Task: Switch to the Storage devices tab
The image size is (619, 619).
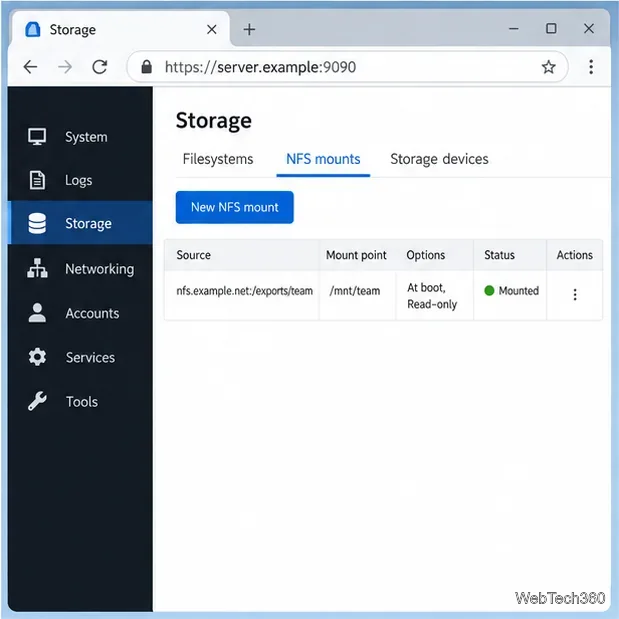Action: (x=439, y=159)
